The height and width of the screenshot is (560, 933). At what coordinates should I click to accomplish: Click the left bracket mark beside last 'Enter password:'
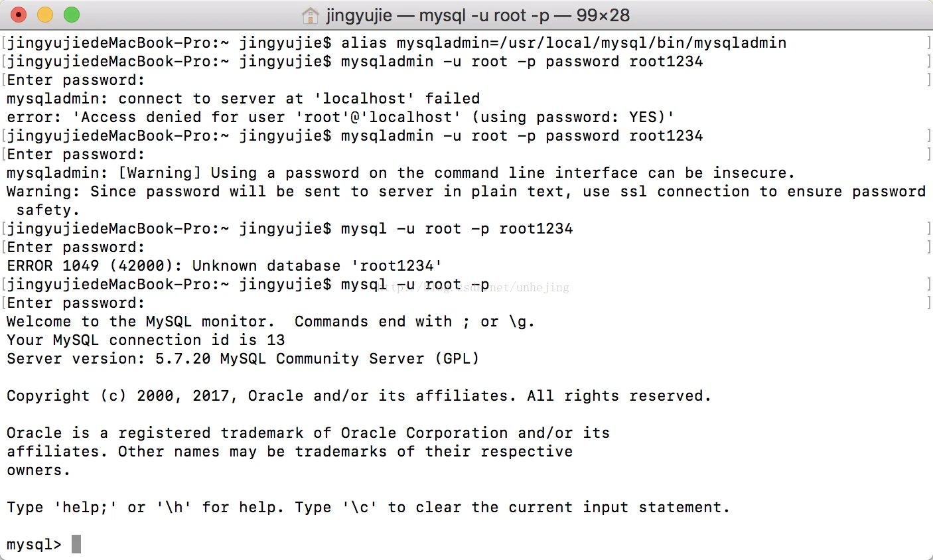tap(4, 303)
